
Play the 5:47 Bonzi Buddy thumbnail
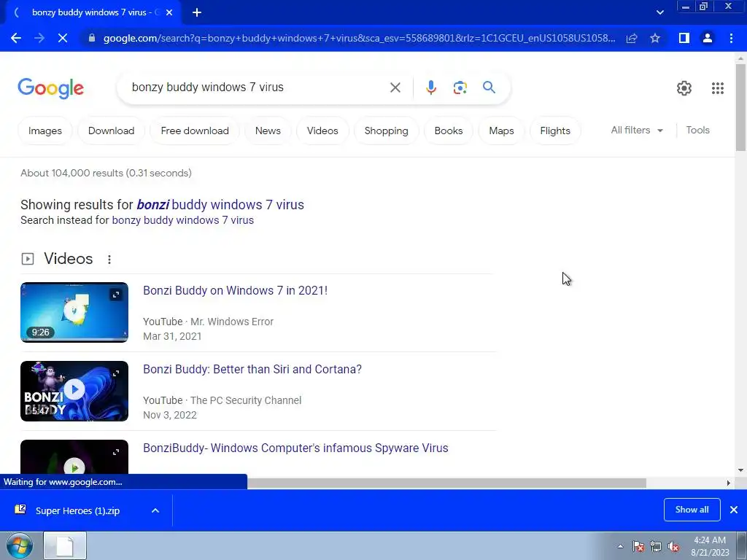tap(74, 391)
